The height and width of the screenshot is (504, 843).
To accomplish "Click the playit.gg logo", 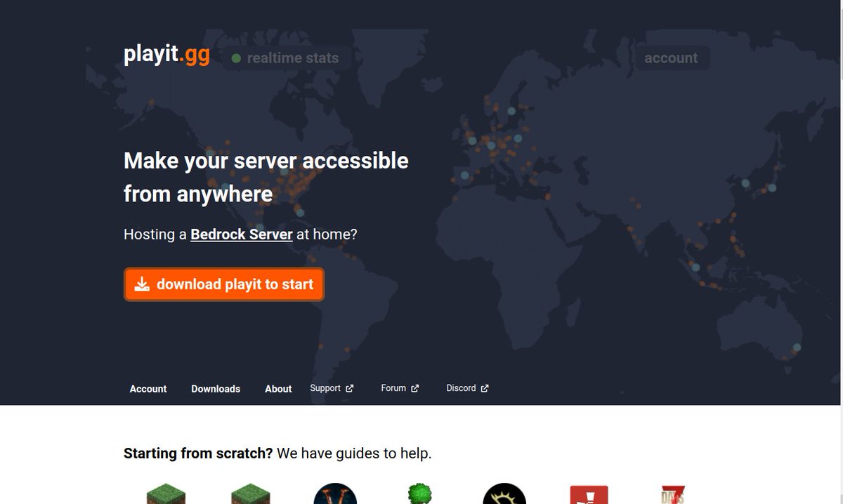I will pyautogui.click(x=166, y=55).
